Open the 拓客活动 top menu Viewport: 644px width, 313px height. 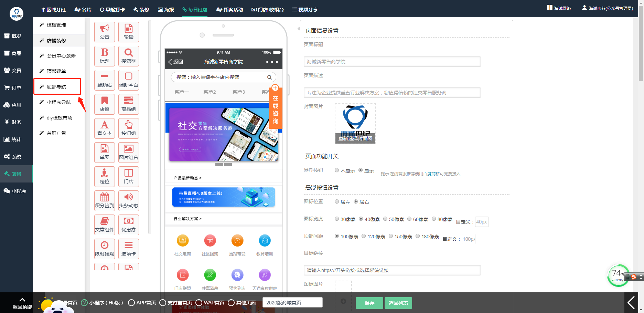point(230,10)
